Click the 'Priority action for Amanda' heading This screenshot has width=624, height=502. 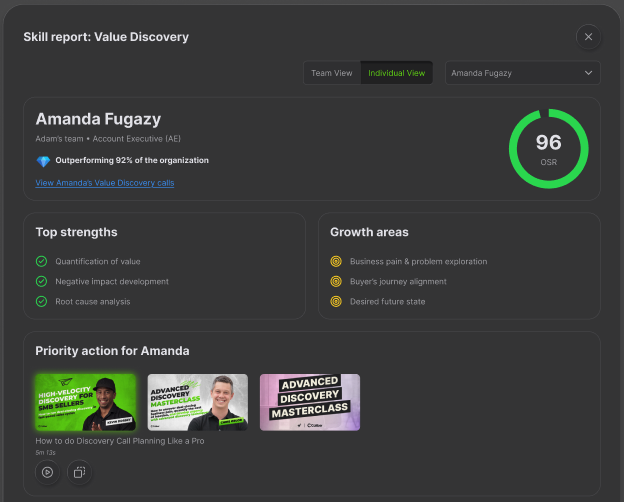[112, 351]
